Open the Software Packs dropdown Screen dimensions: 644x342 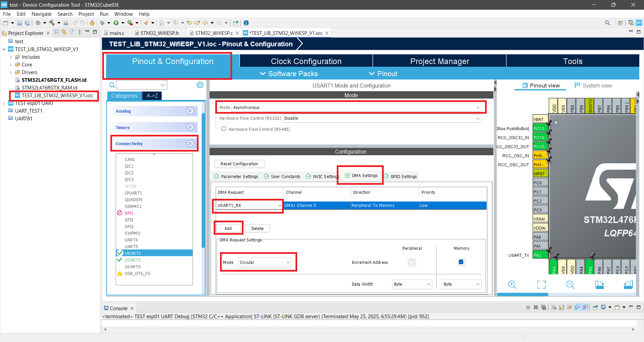coord(289,74)
